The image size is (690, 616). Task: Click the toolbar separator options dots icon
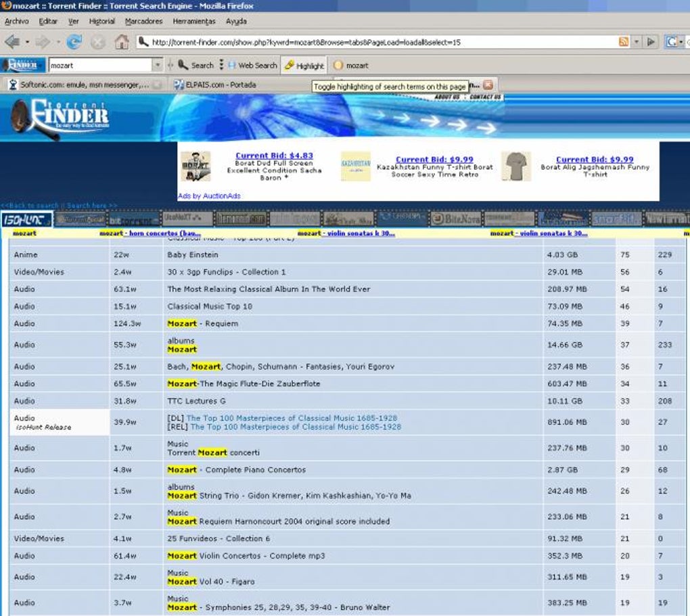pos(221,65)
